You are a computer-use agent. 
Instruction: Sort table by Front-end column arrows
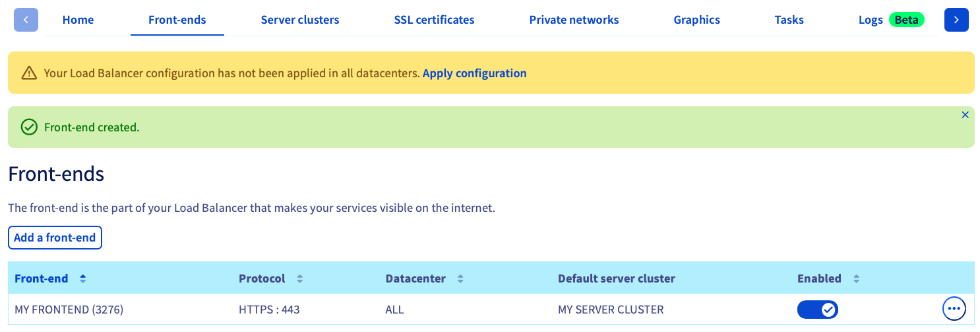click(x=82, y=279)
